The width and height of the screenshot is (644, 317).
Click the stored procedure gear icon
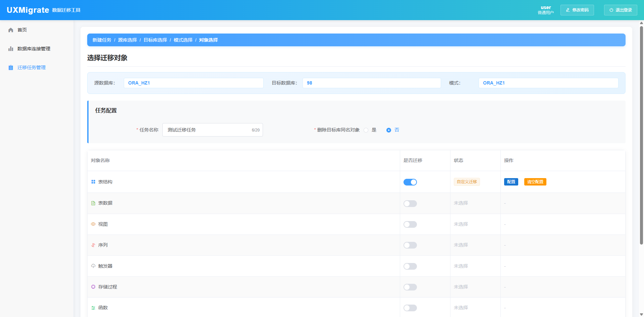(x=93, y=287)
